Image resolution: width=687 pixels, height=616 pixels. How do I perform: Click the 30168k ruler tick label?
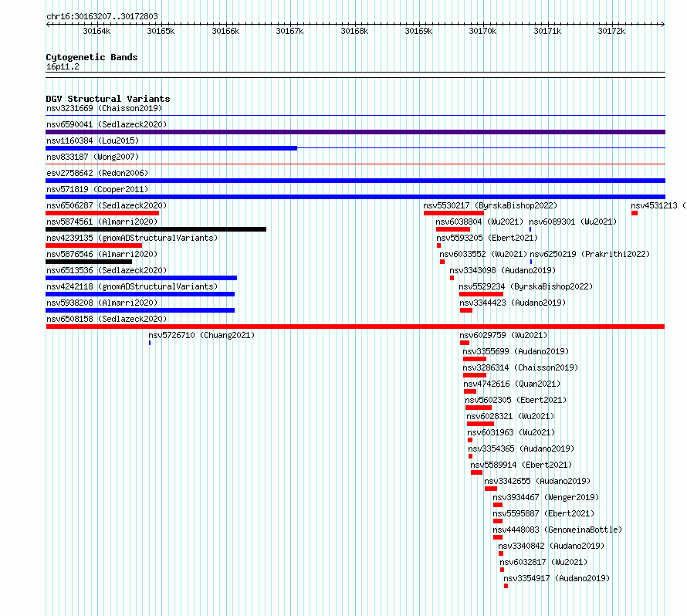click(x=354, y=31)
